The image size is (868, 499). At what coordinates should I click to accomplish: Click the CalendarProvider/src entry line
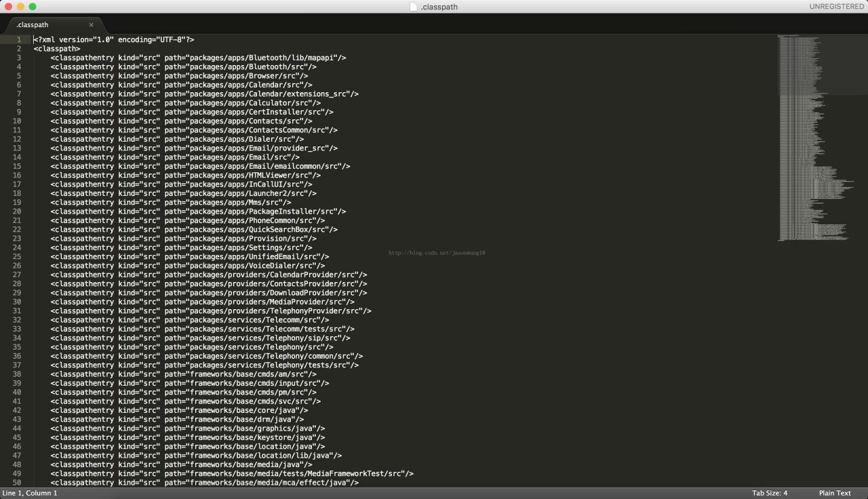[x=209, y=275]
